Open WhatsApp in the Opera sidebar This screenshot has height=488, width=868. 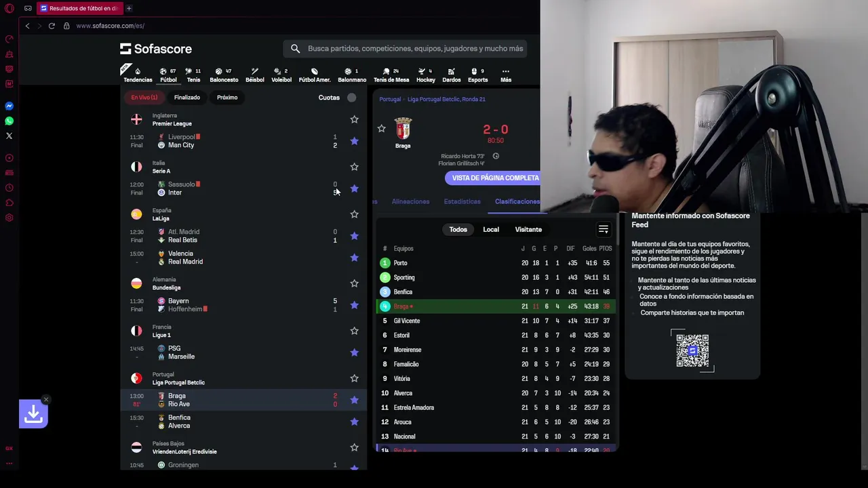(9, 121)
